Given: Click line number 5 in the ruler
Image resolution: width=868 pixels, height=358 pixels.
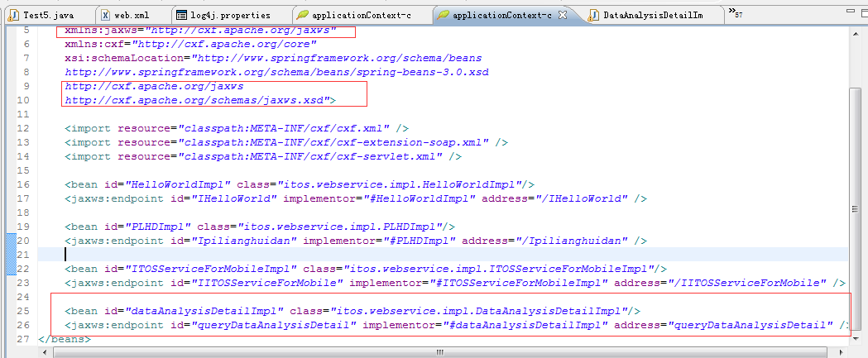Looking at the screenshot, I should tap(27, 29).
